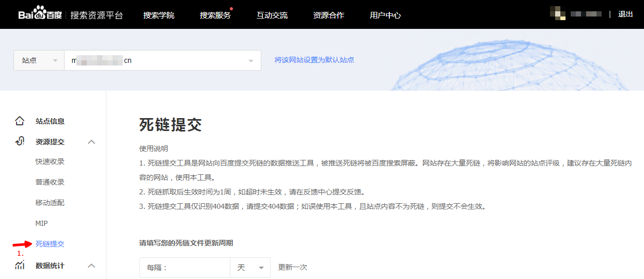Click the 数据统计 chart icon

(20, 266)
